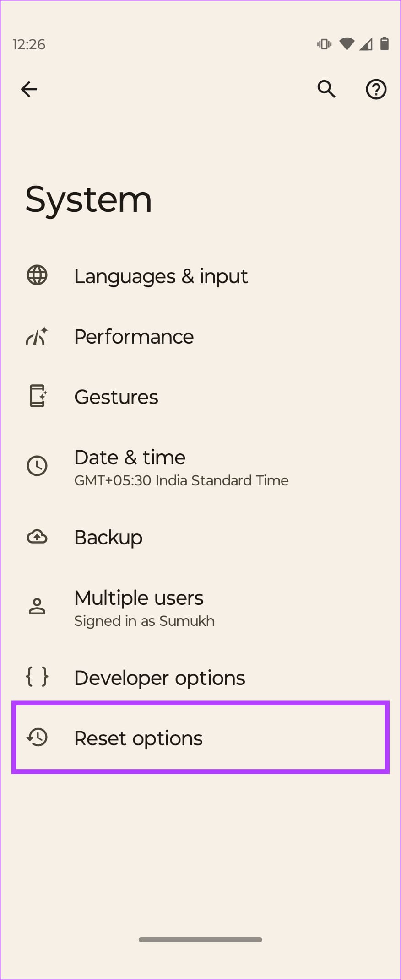Open Developer options
This screenshot has width=401, height=980.
click(200, 678)
